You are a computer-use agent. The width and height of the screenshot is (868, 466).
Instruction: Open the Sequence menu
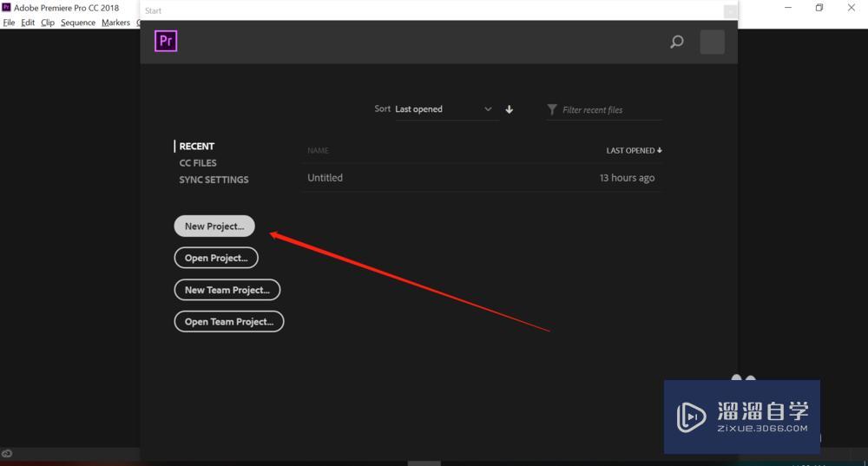(78, 23)
